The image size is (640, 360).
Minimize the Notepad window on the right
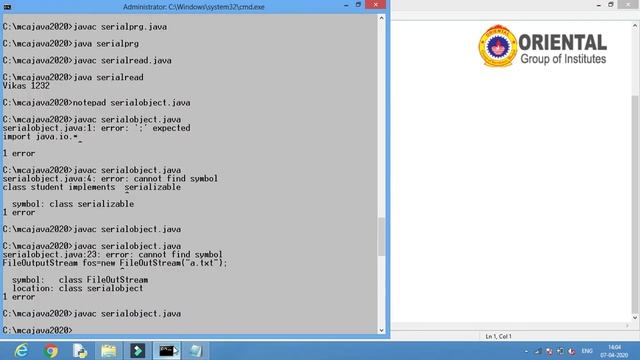[598, 5]
